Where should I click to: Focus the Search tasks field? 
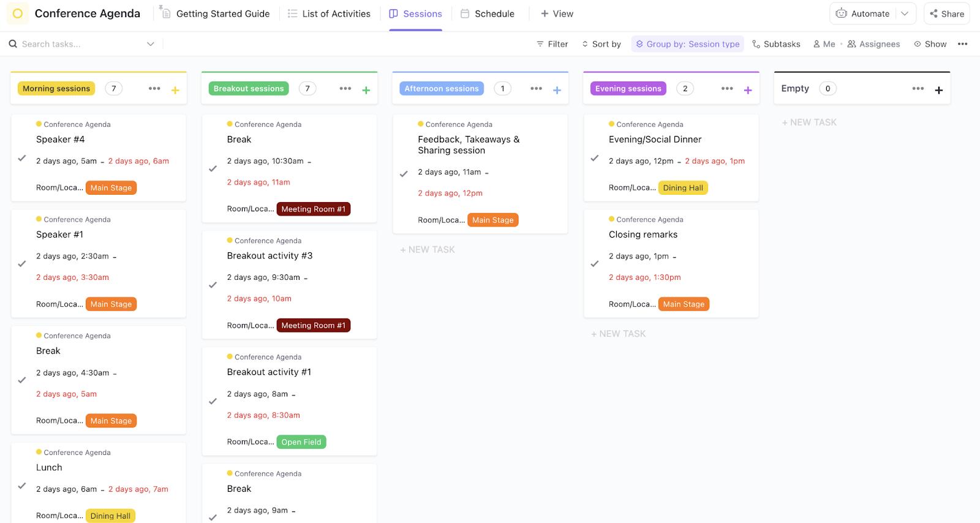coord(83,44)
